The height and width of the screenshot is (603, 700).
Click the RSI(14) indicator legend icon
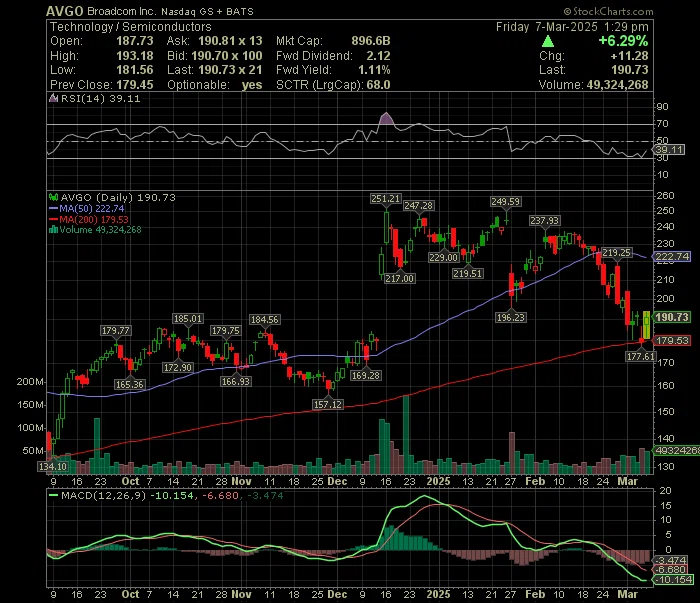point(53,98)
